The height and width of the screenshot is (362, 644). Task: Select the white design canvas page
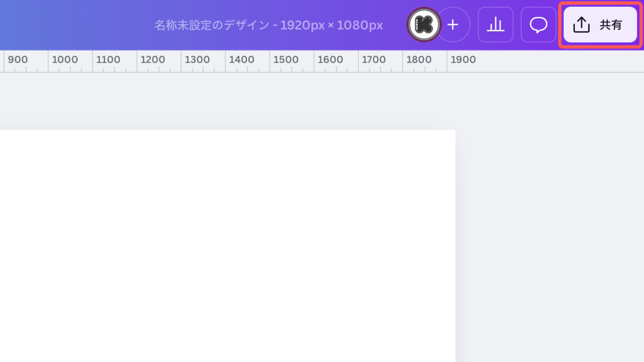pyautogui.click(x=227, y=246)
